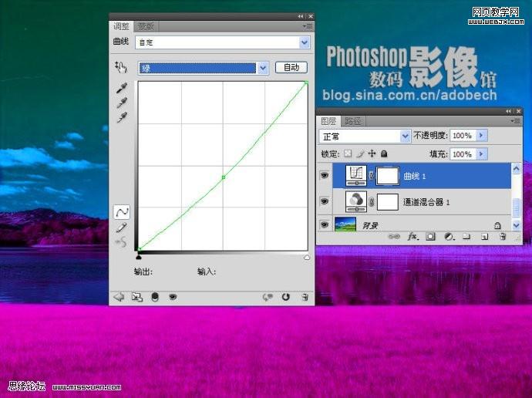The width and height of the screenshot is (532, 398).
Task: Open the blend mode dropdown showing 正常
Action: [x=365, y=137]
